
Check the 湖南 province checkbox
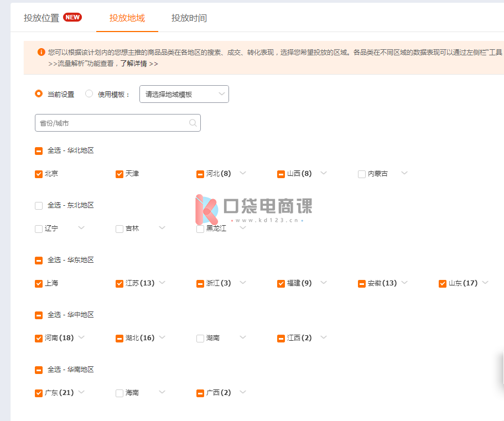point(200,339)
